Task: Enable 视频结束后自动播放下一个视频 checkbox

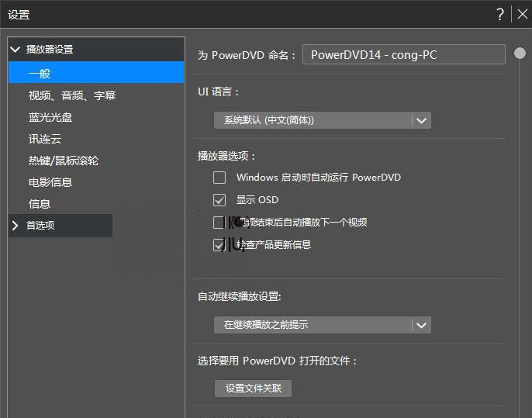Action: (219, 223)
